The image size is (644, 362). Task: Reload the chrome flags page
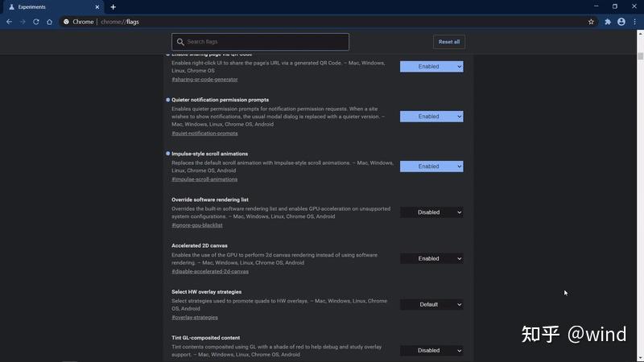click(36, 22)
